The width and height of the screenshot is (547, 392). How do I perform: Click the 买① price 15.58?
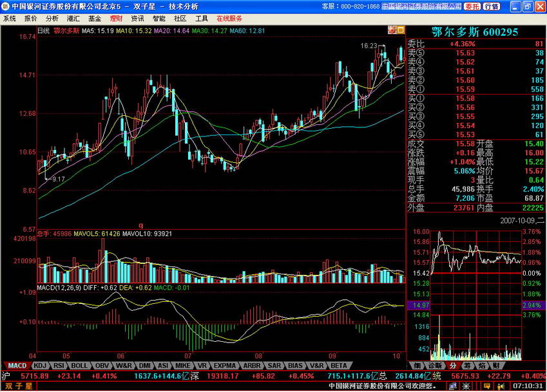(x=465, y=98)
